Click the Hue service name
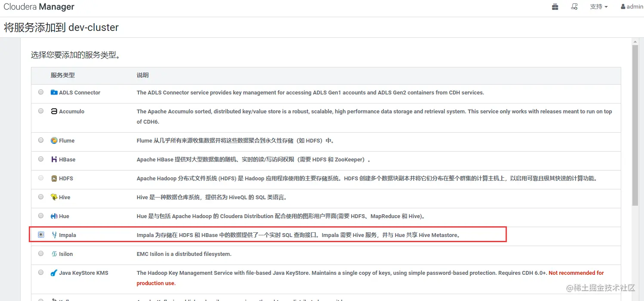Screen dimensions: 644x301 coord(64,216)
